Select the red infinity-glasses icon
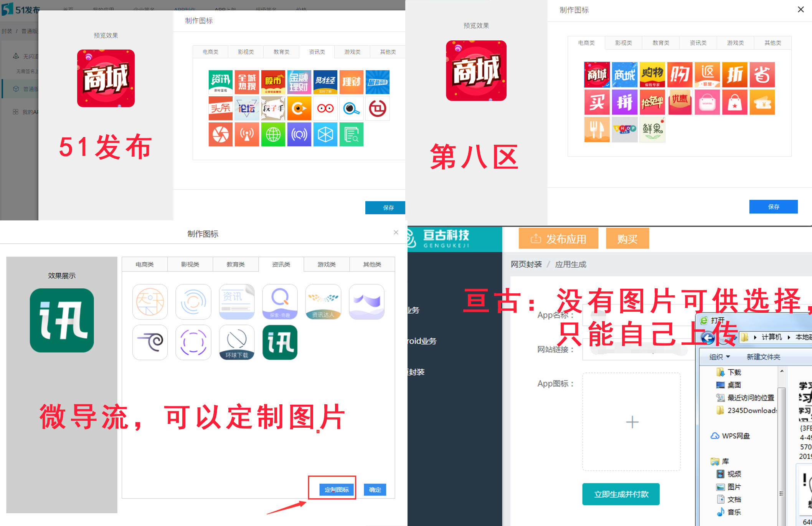The height and width of the screenshot is (526, 812). [325, 108]
